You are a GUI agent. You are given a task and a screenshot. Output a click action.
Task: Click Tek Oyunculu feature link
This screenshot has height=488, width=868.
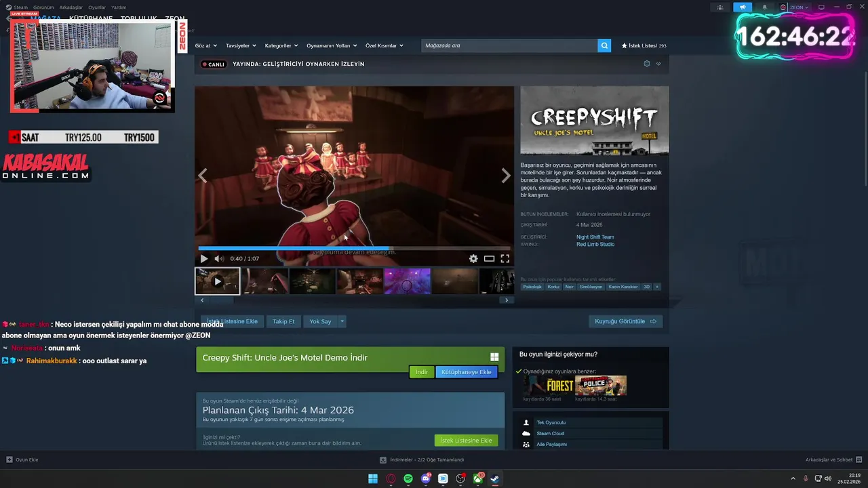pyautogui.click(x=551, y=422)
